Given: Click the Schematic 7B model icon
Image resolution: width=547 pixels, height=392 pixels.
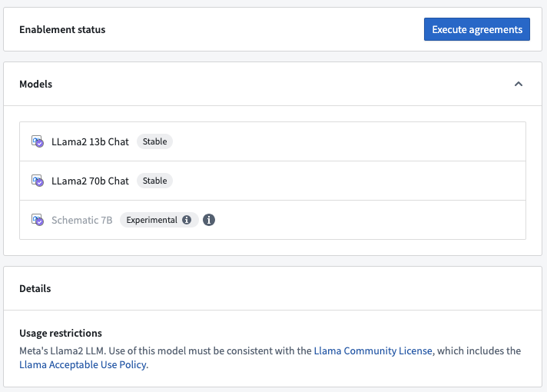Looking at the screenshot, I should point(38,220).
